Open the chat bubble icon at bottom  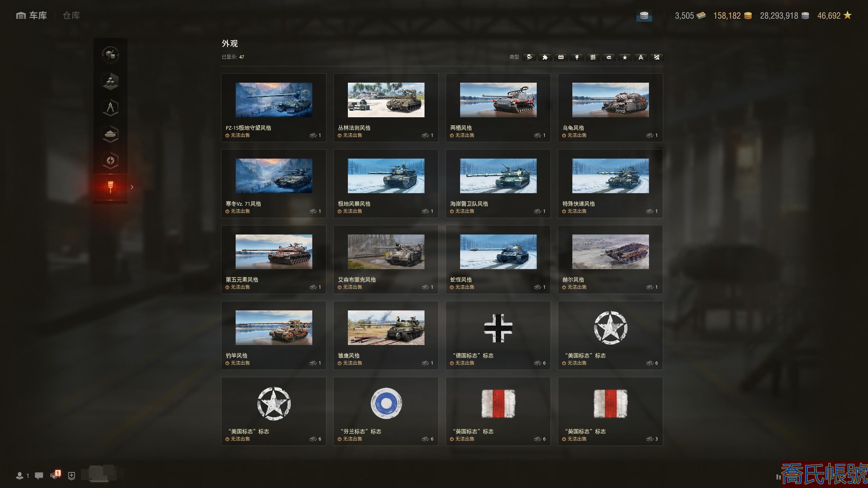[x=39, y=475]
